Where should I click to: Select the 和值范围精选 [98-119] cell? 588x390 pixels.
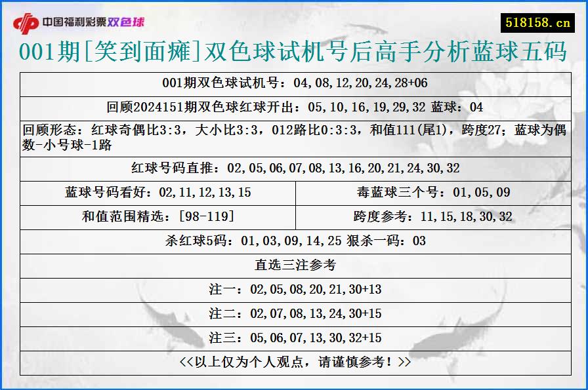click(157, 216)
